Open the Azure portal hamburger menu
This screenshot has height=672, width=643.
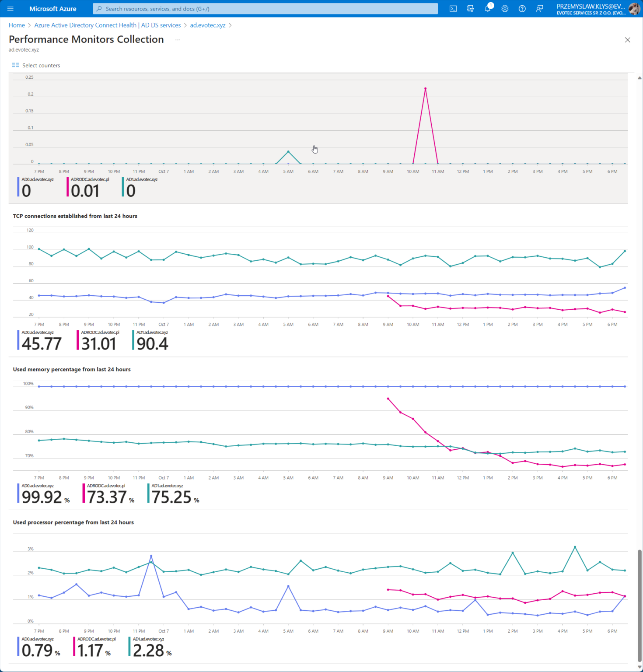[10, 9]
